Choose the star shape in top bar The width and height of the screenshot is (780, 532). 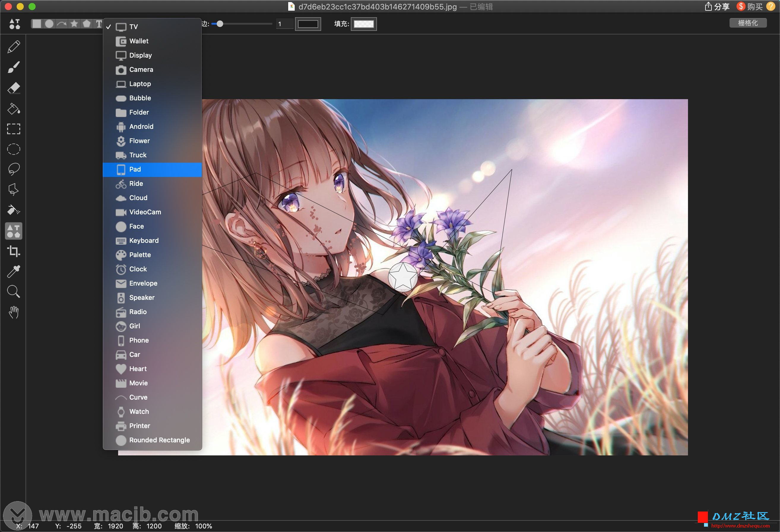74,24
